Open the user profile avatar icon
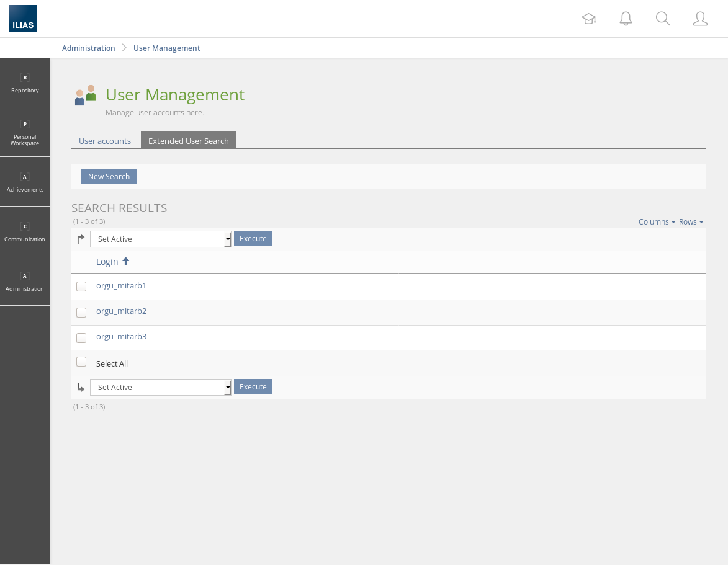728x565 pixels. (700, 19)
